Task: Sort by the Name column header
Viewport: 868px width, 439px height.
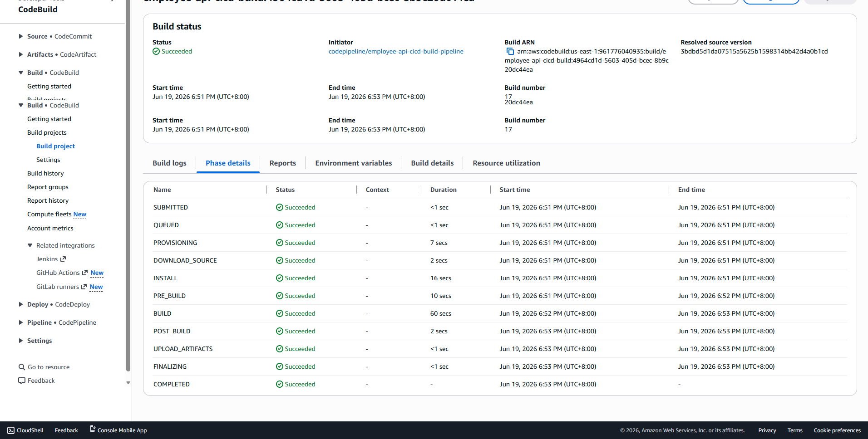Action: [162, 190]
